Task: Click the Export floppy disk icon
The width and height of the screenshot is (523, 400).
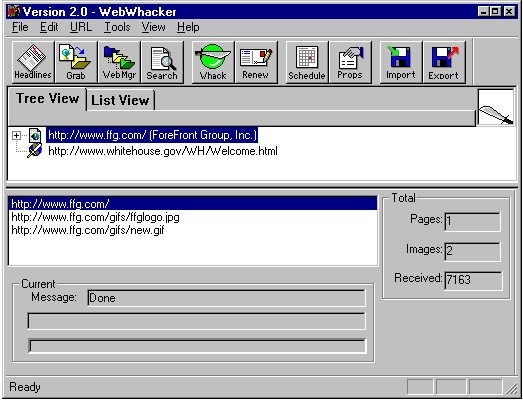Action: [444, 62]
